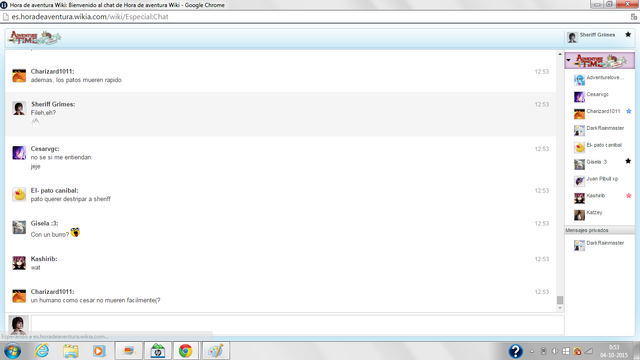Click the 'no se si me entiendan' message
Screen dimensions: 640x360
pyautogui.click(x=61, y=158)
